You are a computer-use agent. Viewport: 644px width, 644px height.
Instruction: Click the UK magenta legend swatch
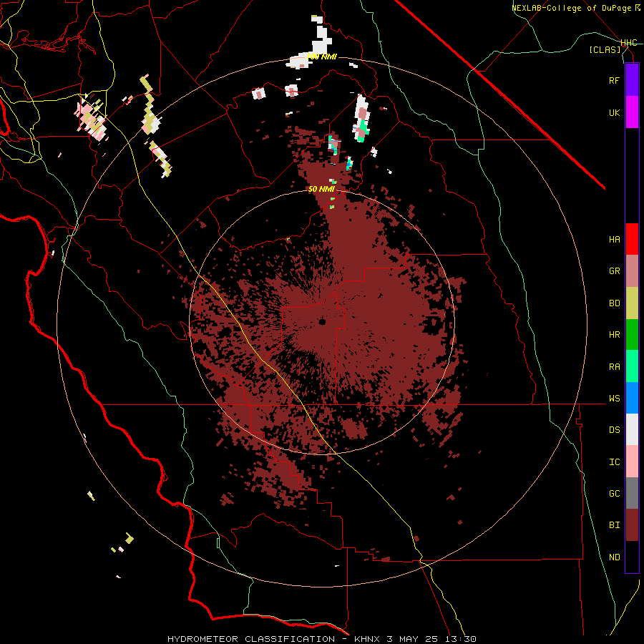pyautogui.click(x=632, y=112)
